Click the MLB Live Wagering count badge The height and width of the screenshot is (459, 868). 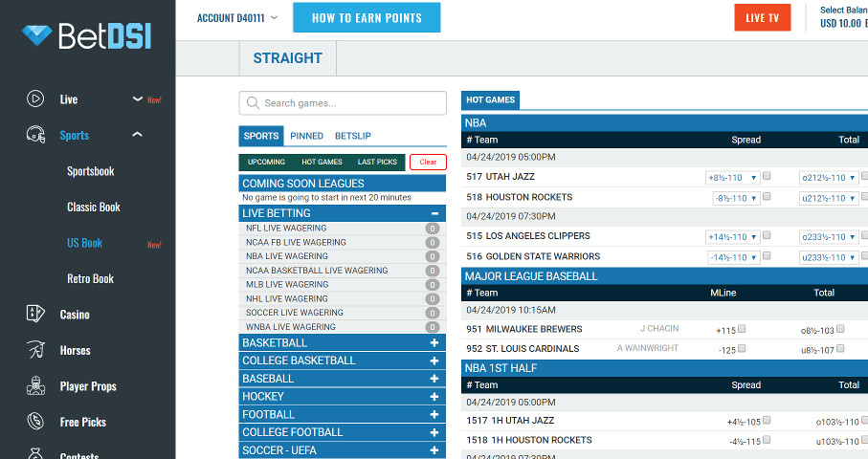433,285
